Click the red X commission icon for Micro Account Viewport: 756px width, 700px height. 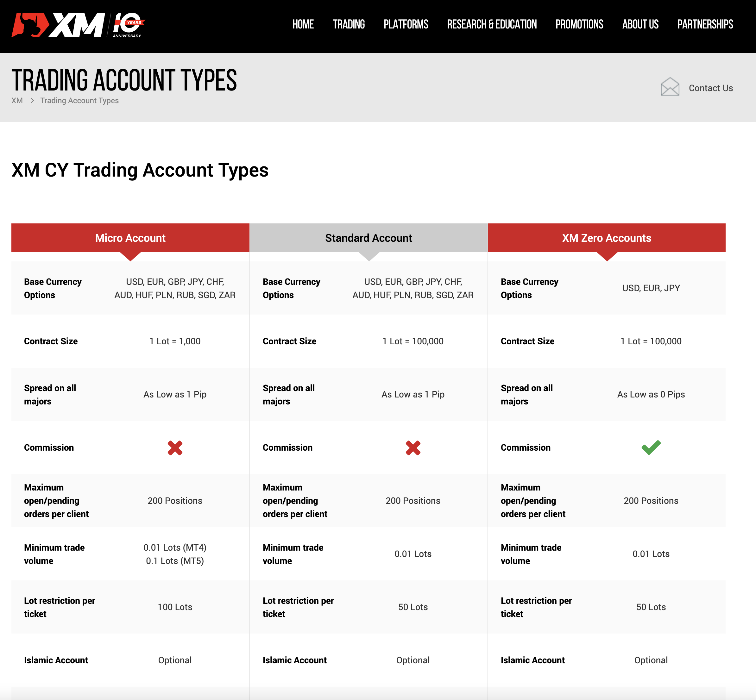[x=174, y=447]
